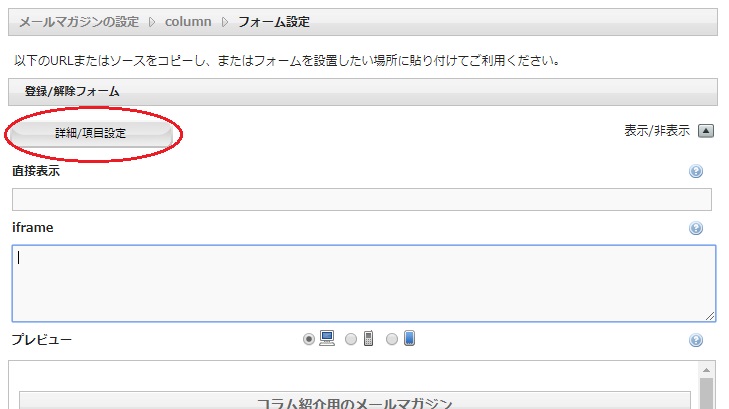Click the feature phone preview icon
The height and width of the screenshot is (409, 729).
[368, 338]
